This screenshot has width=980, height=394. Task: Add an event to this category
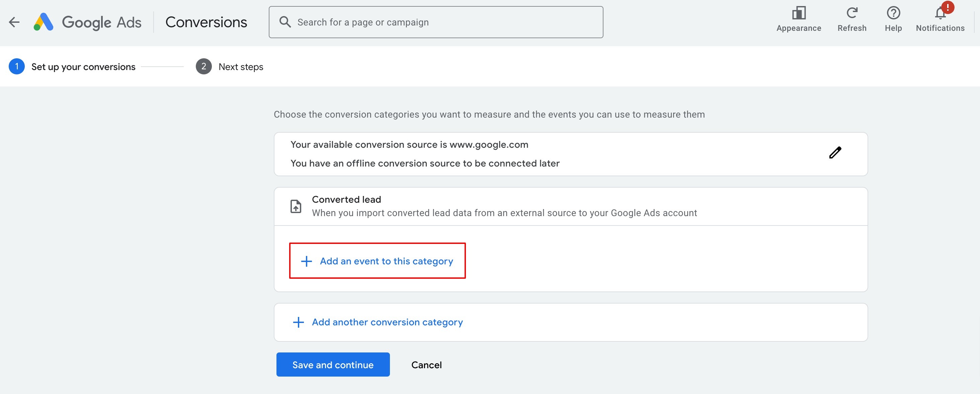coord(386,261)
